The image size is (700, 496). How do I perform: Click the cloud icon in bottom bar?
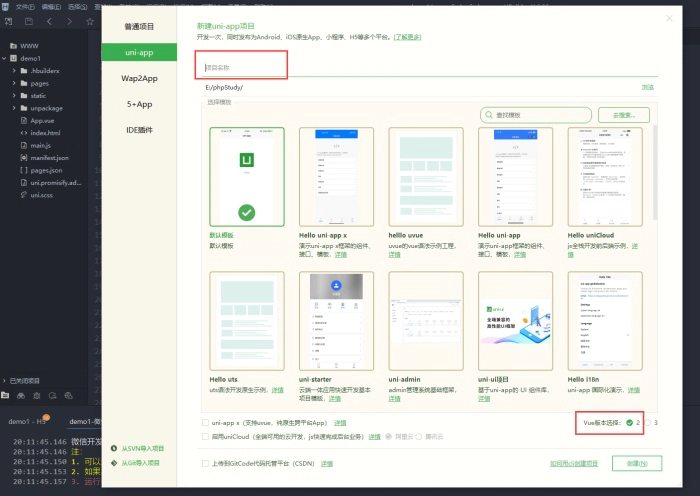pyautogui.click(x=68, y=396)
